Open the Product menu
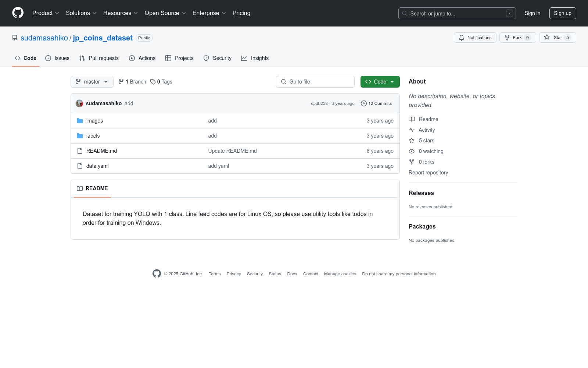588x368 pixels. click(x=46, y=13)
